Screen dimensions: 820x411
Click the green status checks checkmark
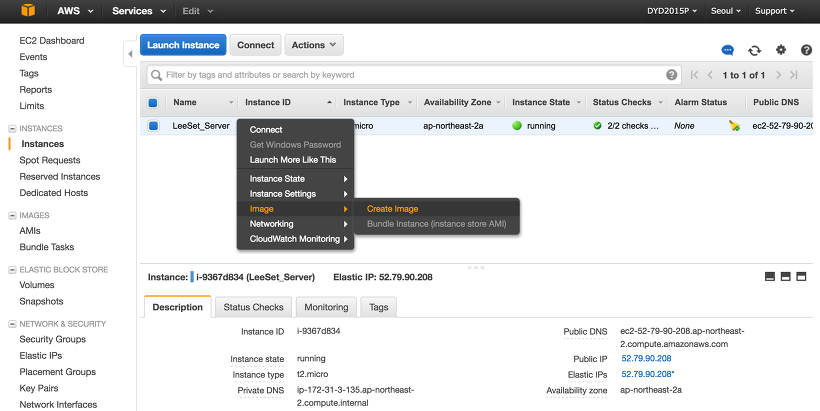pos(597,125)
